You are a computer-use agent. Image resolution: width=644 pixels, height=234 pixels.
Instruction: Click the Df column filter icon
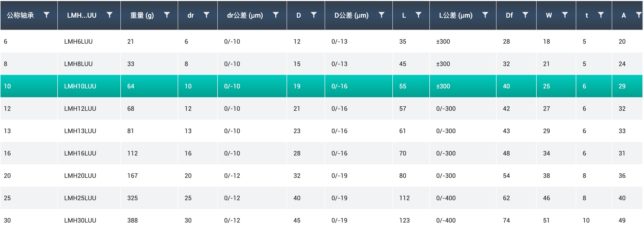tap(525, 15)
